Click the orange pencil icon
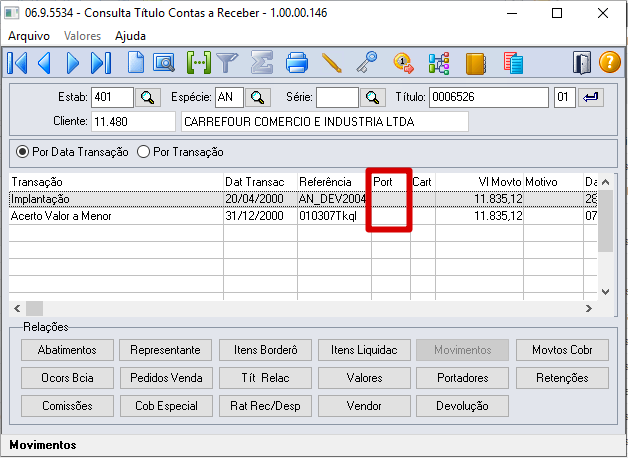 pyautogui.click(x=332, y=63)
